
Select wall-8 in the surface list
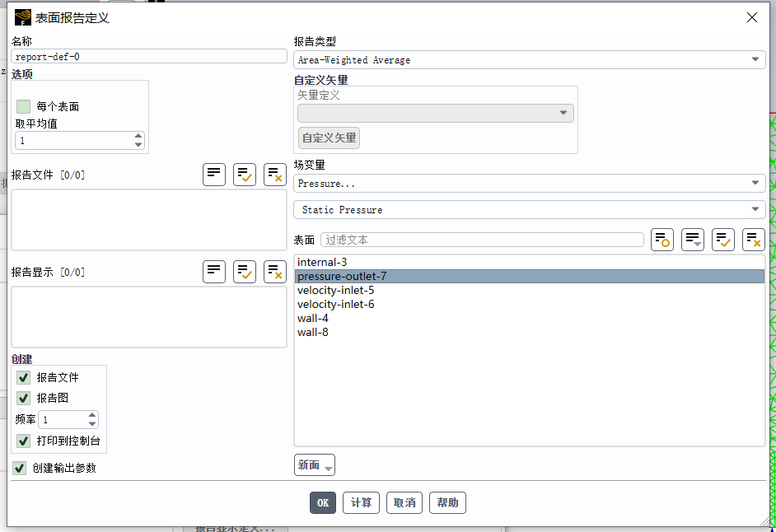[530, 332]
